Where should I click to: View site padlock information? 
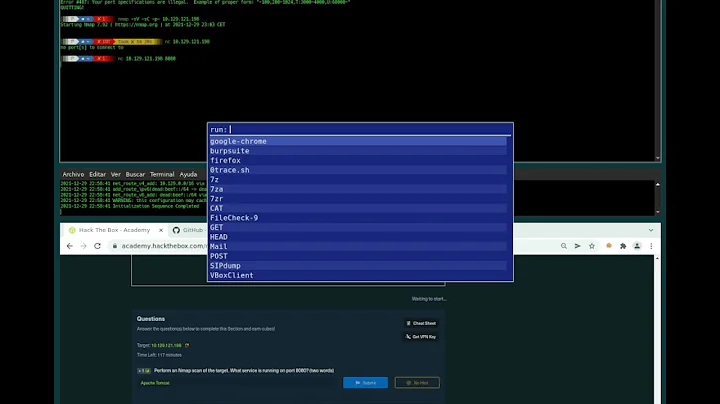coord(115,246)
